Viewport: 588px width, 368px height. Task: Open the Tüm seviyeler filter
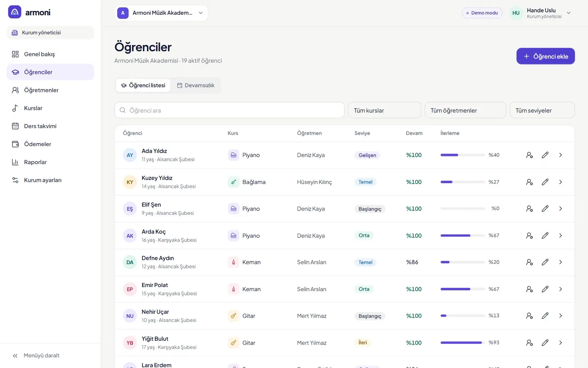[542, 110]
